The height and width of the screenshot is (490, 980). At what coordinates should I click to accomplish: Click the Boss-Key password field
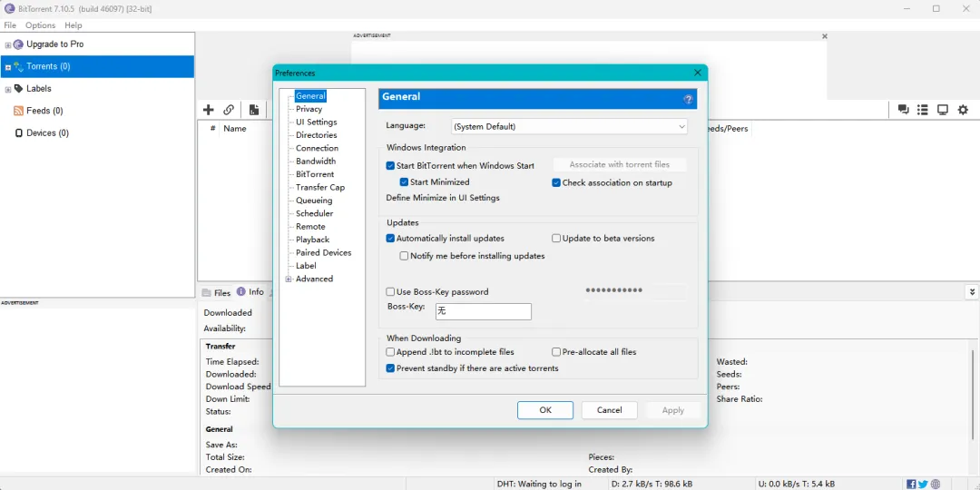(635, 290)
